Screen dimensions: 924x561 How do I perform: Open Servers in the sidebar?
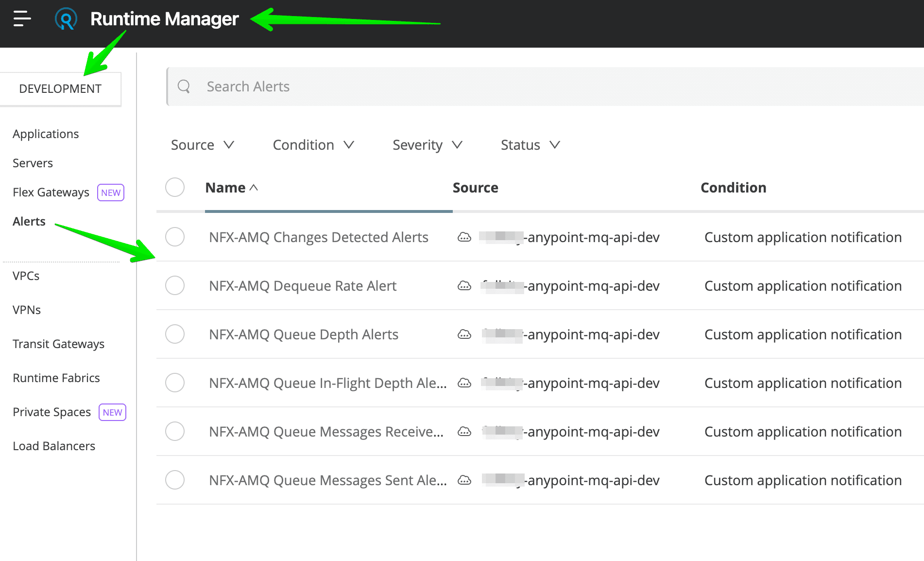(33, 163)
